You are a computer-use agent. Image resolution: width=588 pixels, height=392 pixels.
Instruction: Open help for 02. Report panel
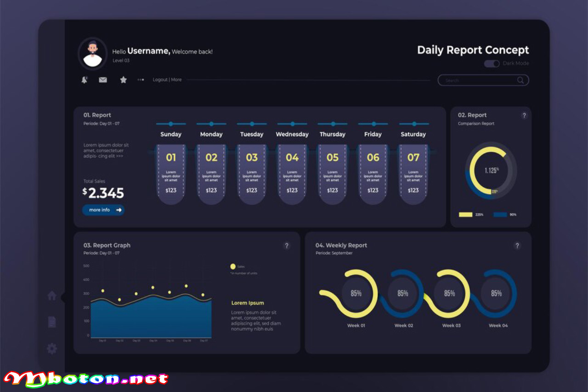click(x=524, y=116)
